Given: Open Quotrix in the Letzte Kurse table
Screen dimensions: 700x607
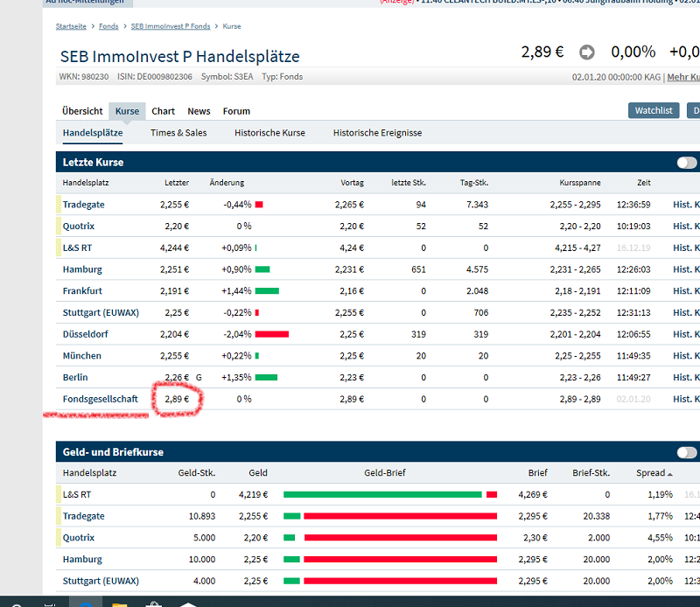Looking at the screenshot, I should pyautogui.click(x=79, y=227).
